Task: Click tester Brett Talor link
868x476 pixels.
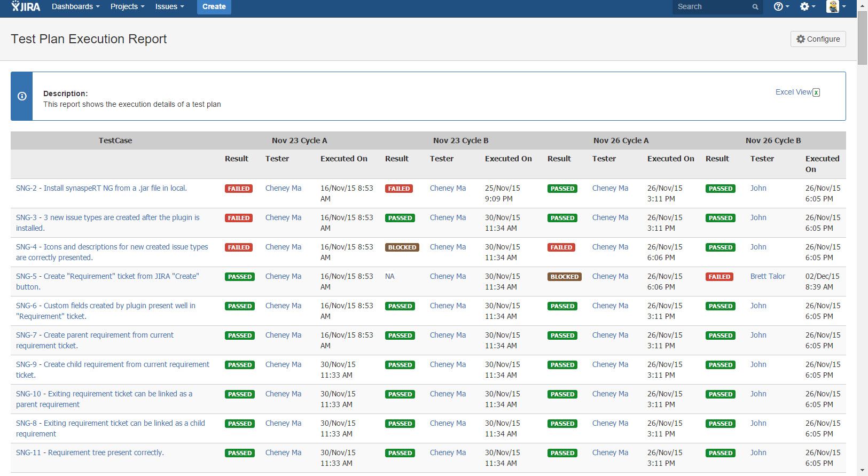Action: (x=767, y=276)
